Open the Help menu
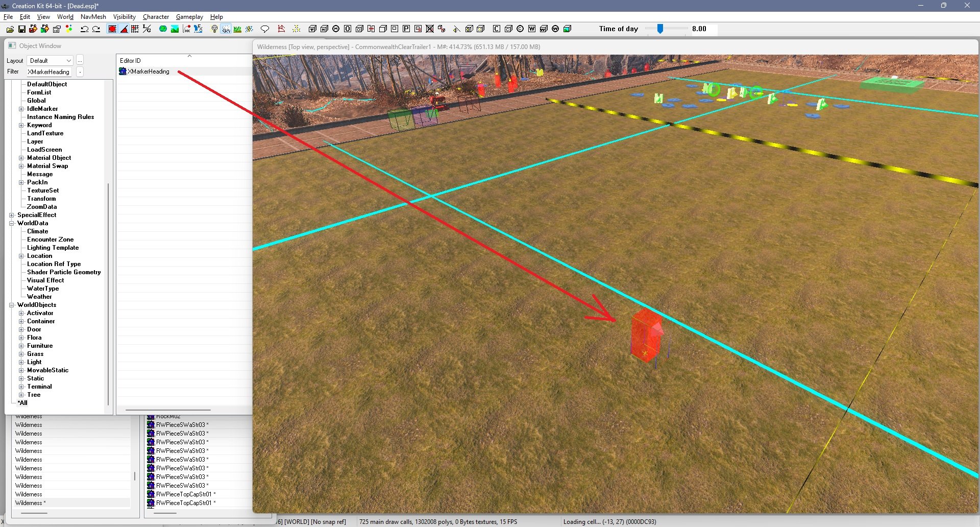980x527 pixels. pyautogui.click(x=216, y=17)
